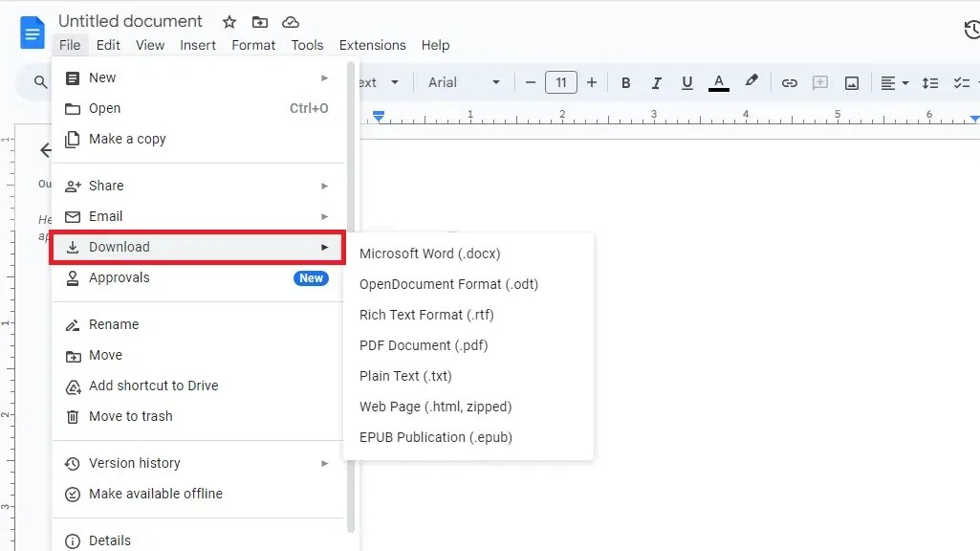980x551 pixels.
Task: Open the text color picker
Action: 718,82
